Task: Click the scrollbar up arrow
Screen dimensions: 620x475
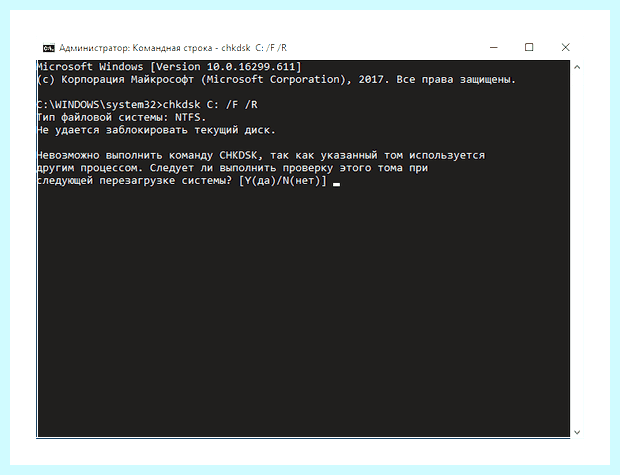Action: click(577, 67)
